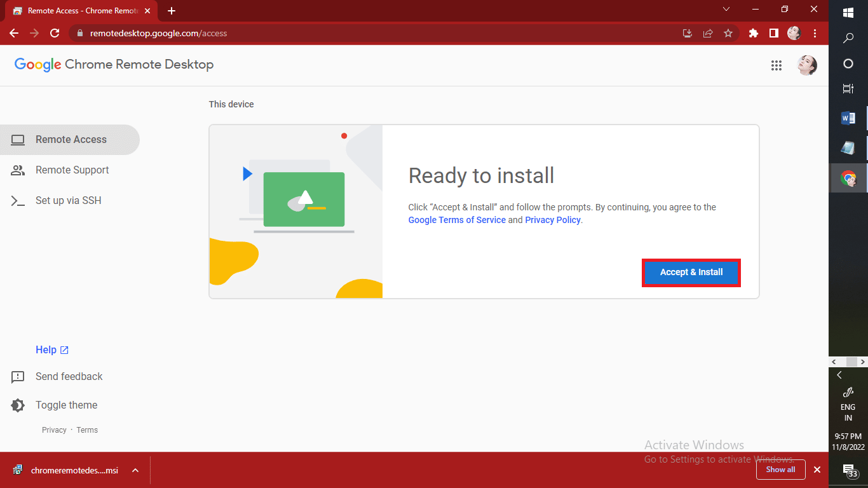This screenshot has width=868, height=488.
Task: Open the Chrome profile avatar
Action: 794,33
